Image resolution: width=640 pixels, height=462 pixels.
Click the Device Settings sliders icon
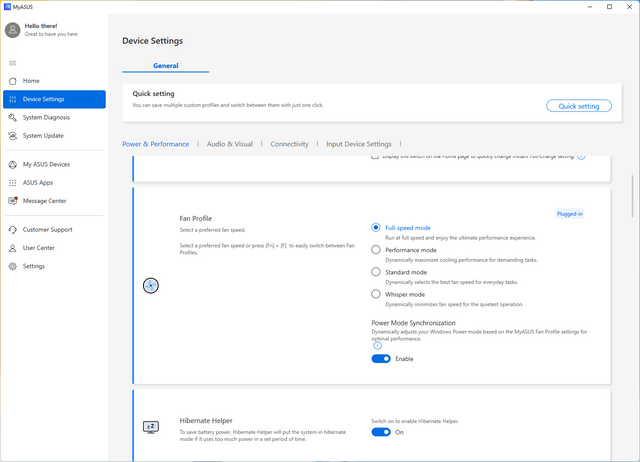(13, 99)
